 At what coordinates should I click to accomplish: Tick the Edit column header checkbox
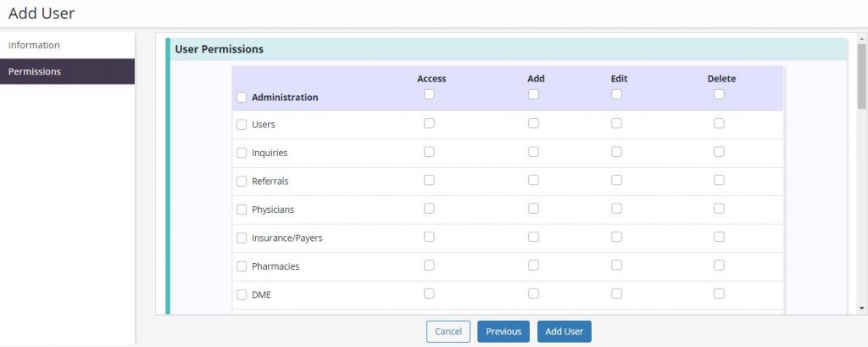[616, 94]
